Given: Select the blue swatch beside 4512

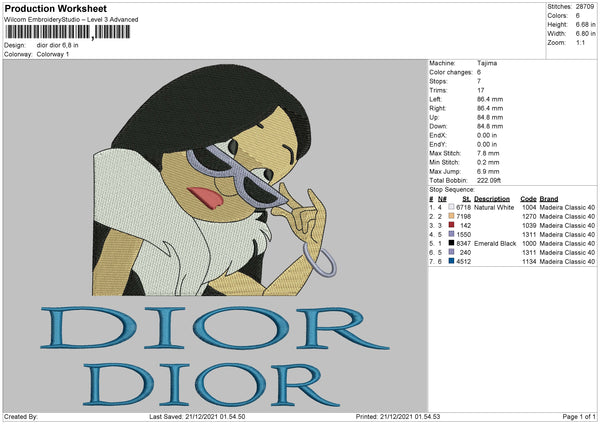Looking at the screenshot, I should [451, 261].
